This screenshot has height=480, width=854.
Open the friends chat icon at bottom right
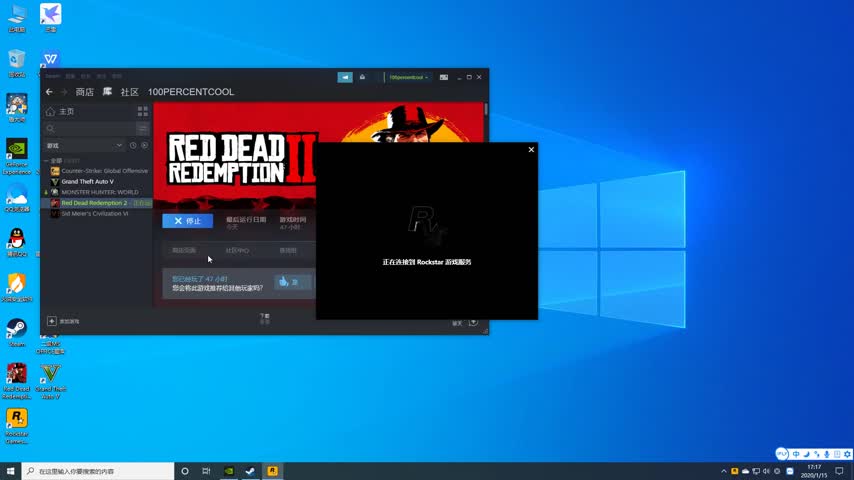(473, 322)
